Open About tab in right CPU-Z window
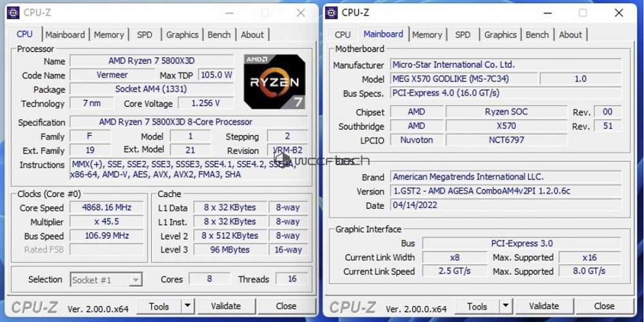Viewport: 644px width, 322px height. pyautogui.click(x=571, y=35)
